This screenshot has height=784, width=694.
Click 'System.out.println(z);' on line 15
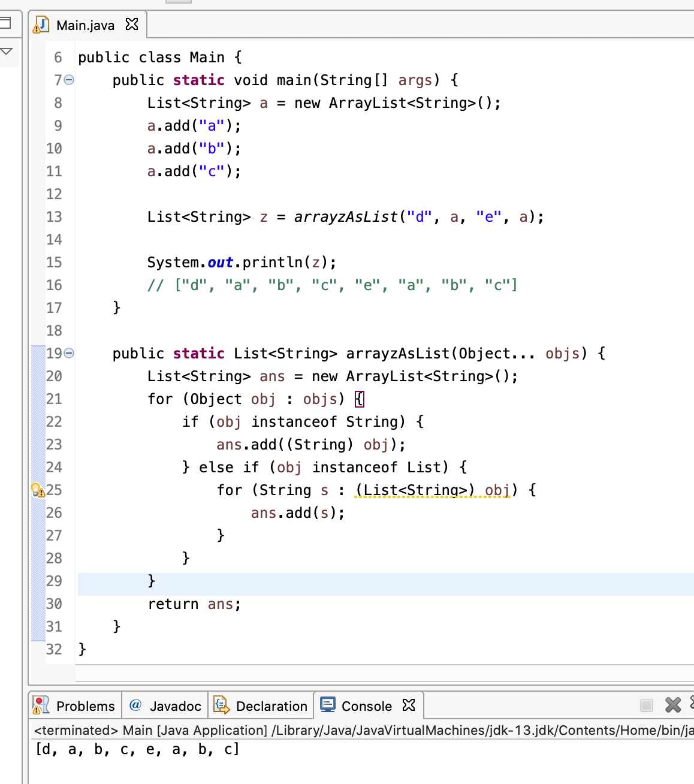242,263
